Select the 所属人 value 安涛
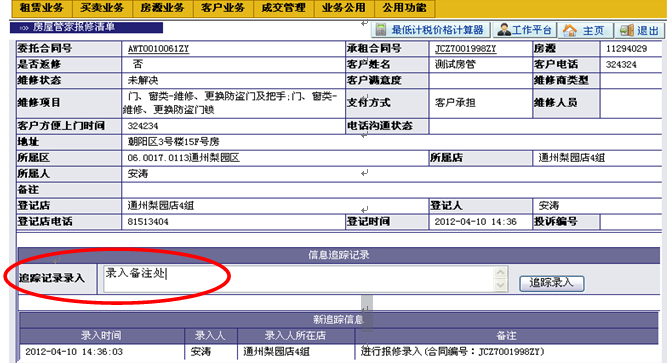The width and height of the screenshot is (667, 363). click(137, 174)
